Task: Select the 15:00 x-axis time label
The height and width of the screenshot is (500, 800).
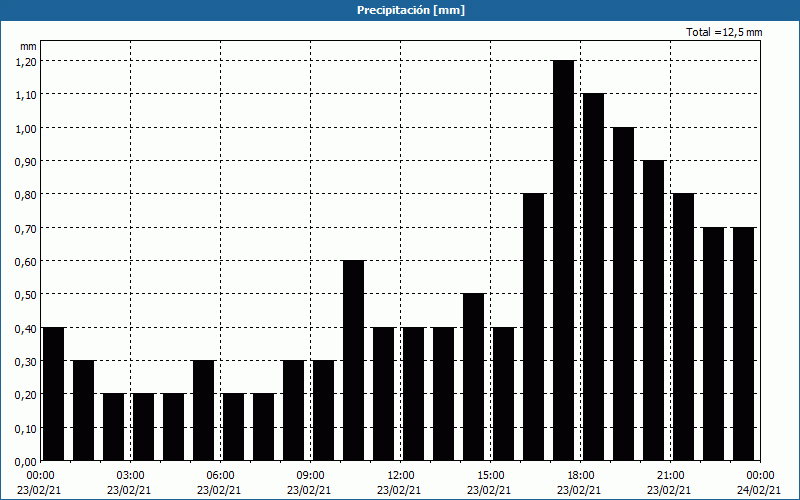Action: [x=490, y=476]
